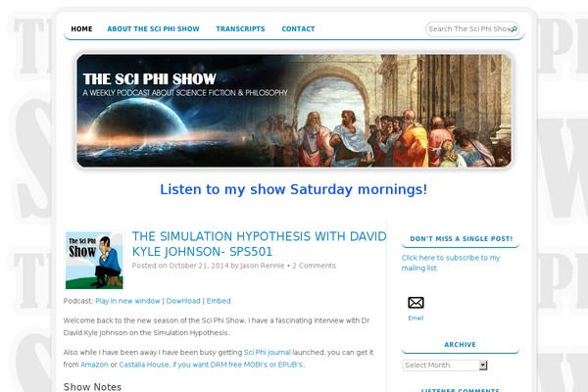Click the Jason Rennie author link

262,266
